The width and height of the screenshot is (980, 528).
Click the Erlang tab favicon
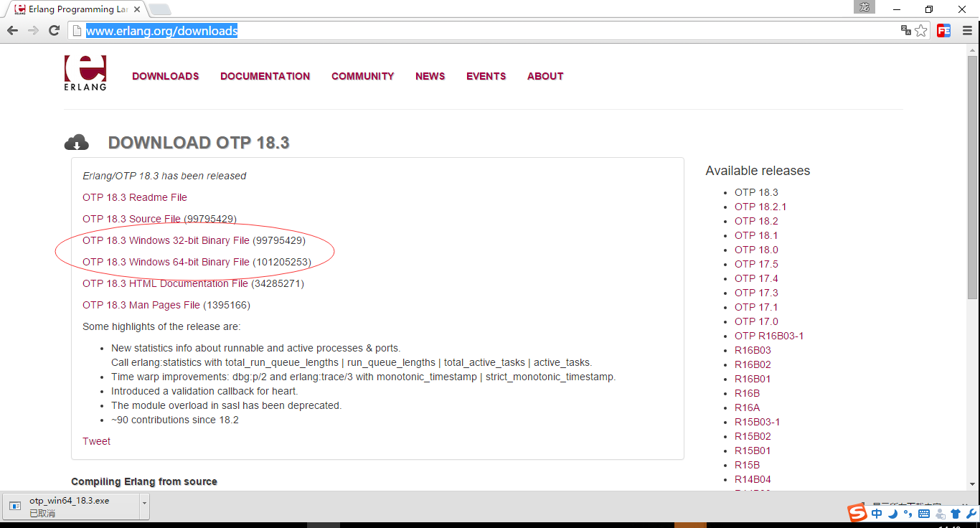[20, 9]
